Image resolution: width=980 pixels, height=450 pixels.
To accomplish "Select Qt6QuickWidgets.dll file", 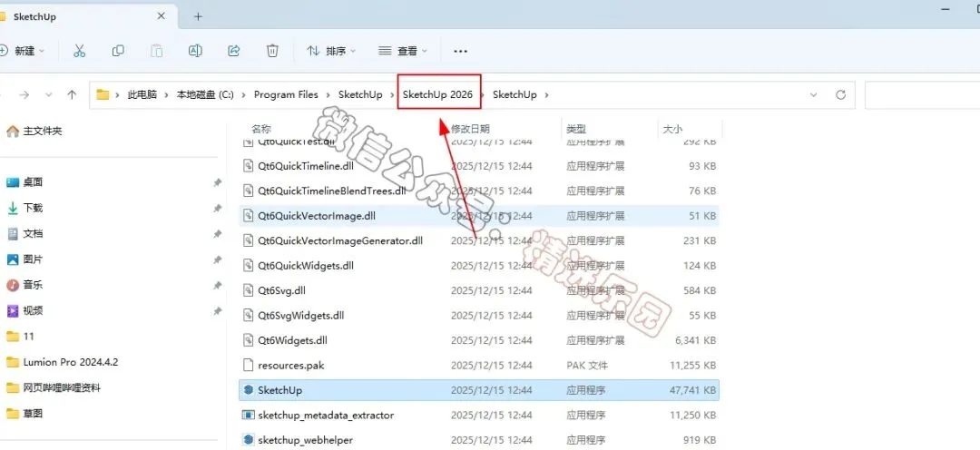I will point(479,266).
